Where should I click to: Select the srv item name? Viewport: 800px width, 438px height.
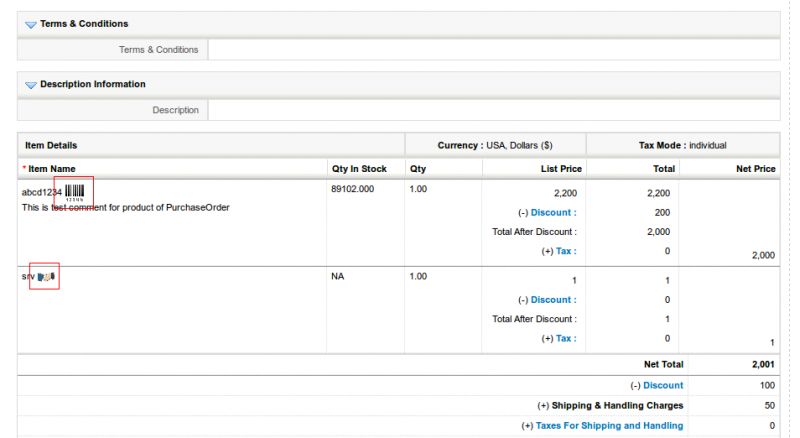(28, 276)
